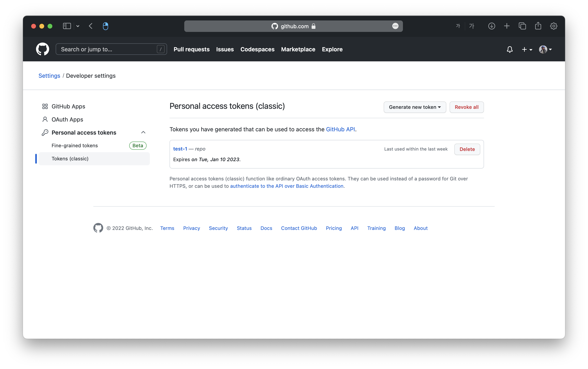The height and width of the screenshot is (369, 588).
Task: Click the GitHub Octocat logo in header
Action: click(43, 49)
